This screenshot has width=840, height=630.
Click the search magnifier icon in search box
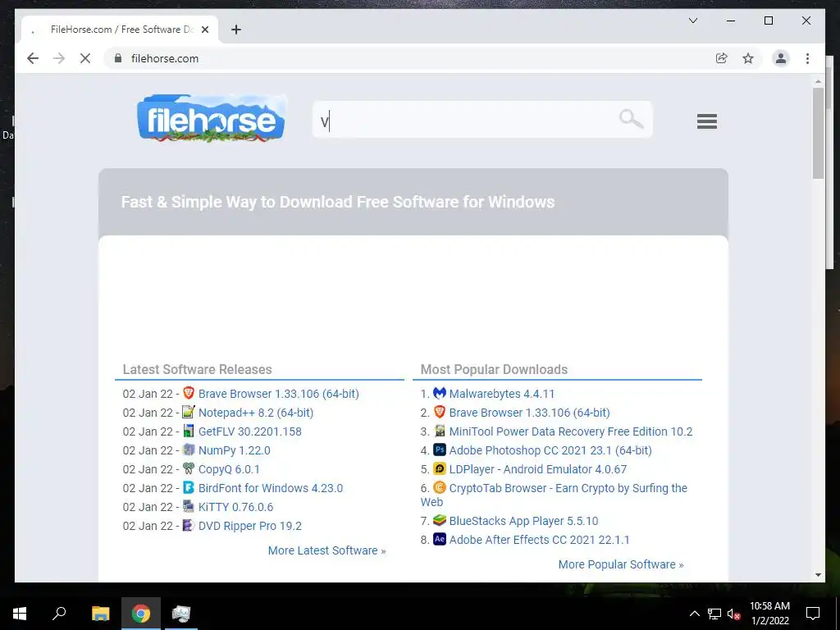click(631, 119)
